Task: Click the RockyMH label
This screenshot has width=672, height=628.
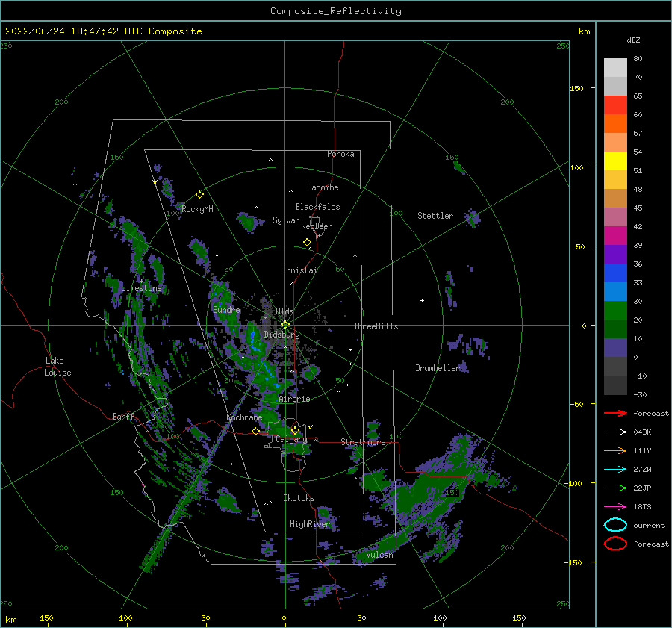Action: click(x=197, y=209)
